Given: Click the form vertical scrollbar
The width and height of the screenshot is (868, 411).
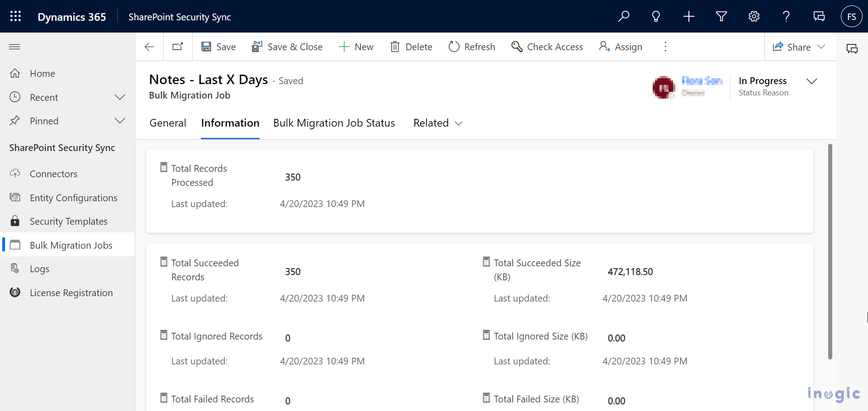Looking at the screenshot, I should (x=830, y=251).
